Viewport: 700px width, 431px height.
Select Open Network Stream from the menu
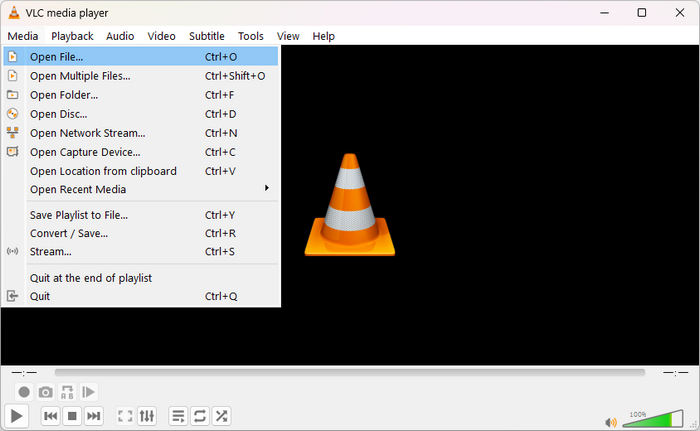point(87,133)
